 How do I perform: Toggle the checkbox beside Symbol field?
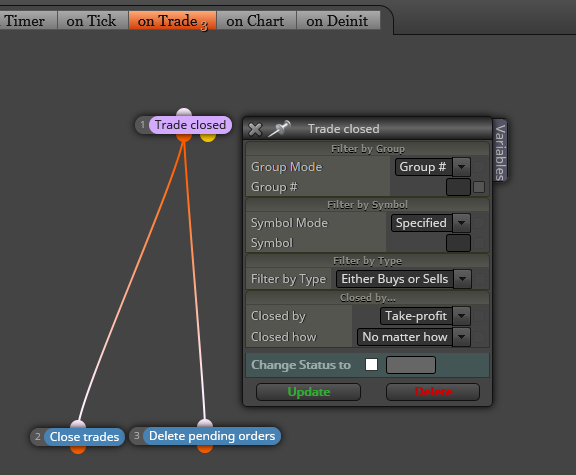click(479, 243)
